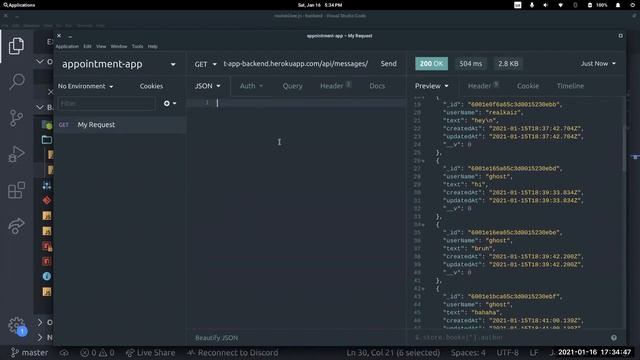640x360 pixels.
Task: Open the Just Now history dropdown
Action: (x=598, y=64)
